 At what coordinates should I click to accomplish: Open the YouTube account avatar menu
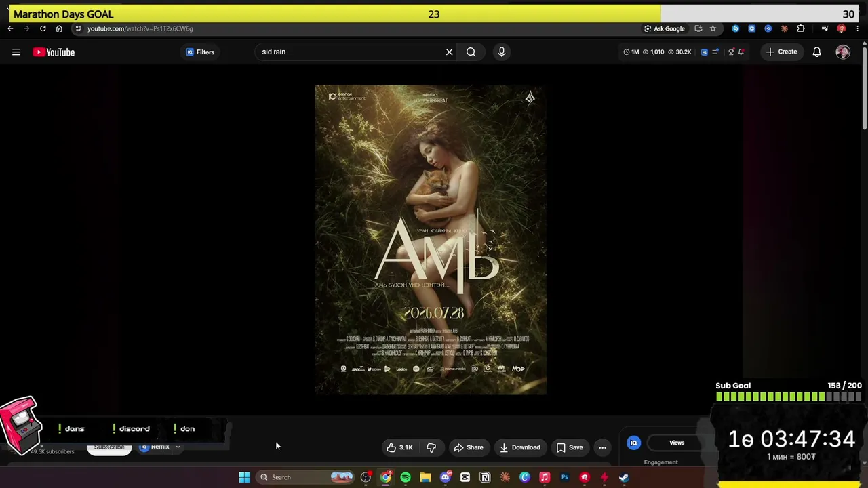tap(843, 52)
